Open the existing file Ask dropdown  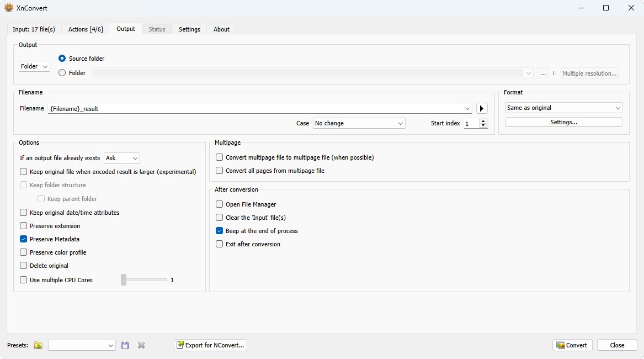pos(122,158)
